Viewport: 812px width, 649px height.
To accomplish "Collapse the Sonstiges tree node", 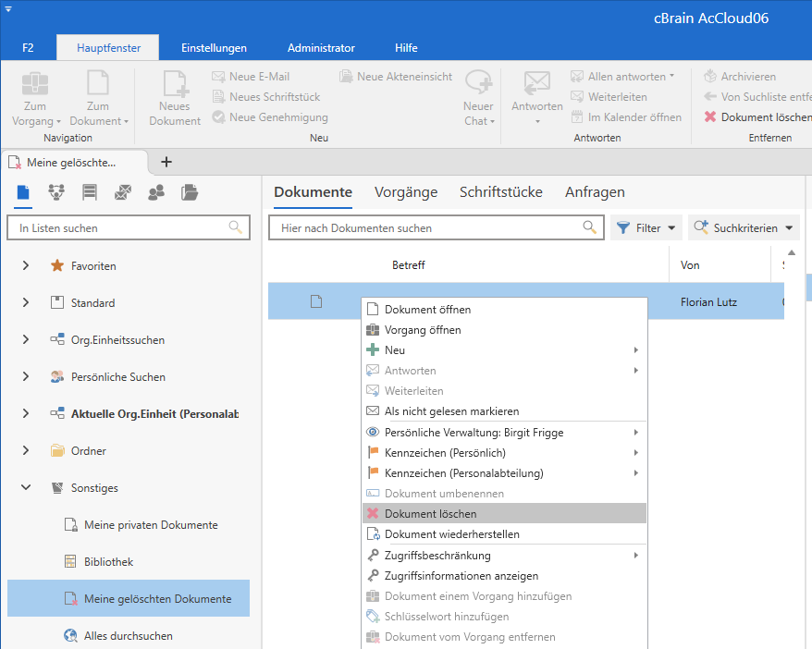I will coord(26,488).
